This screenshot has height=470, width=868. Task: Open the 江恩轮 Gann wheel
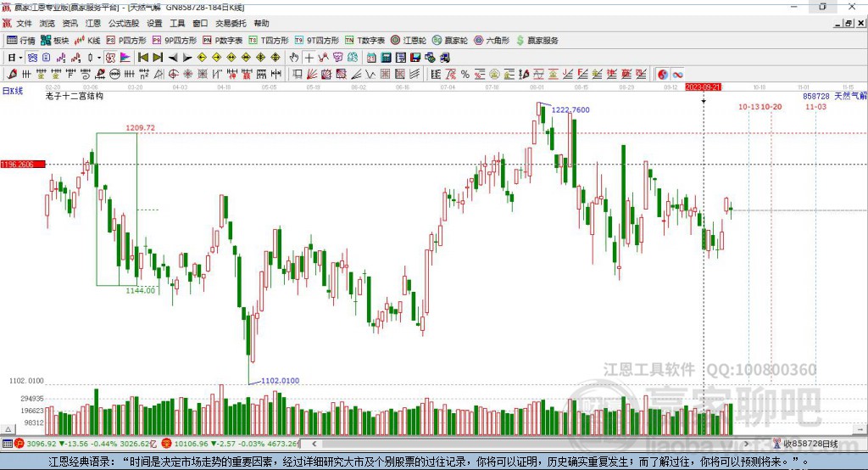pos(409,41)
